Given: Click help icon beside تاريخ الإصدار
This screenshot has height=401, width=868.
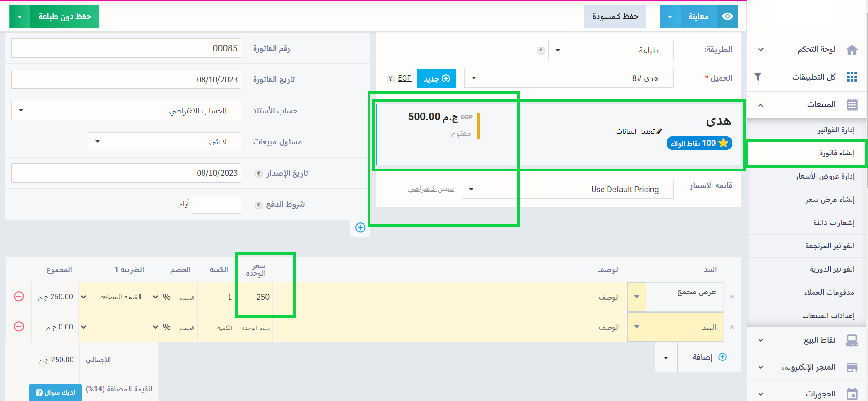Looking at the screenshot, I should coord(259,174).
